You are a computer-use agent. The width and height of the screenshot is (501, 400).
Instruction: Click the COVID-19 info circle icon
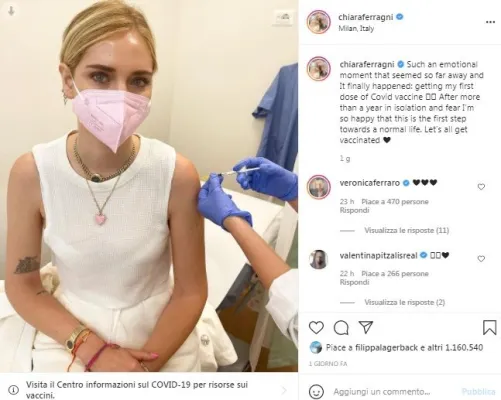(x=13, y=389)
